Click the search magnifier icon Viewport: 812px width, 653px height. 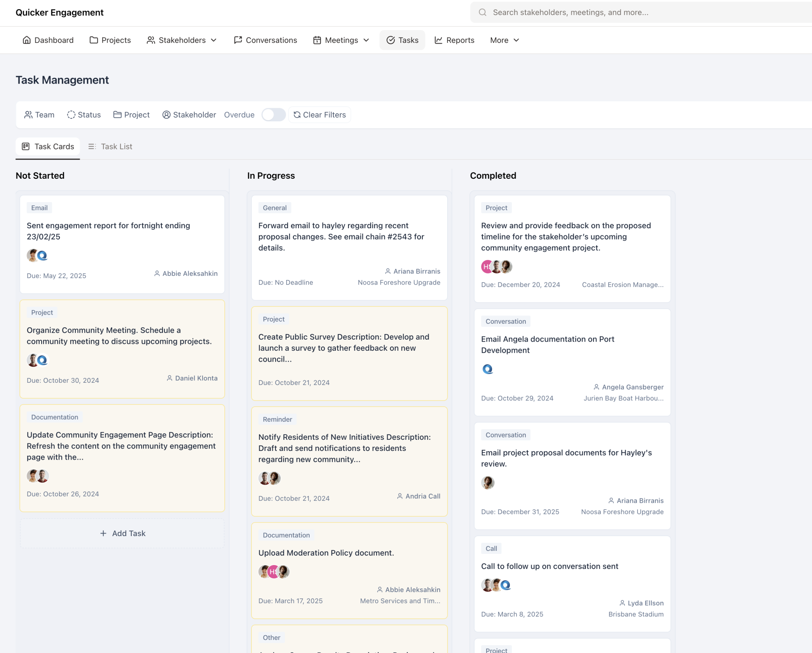coord(482,12)
